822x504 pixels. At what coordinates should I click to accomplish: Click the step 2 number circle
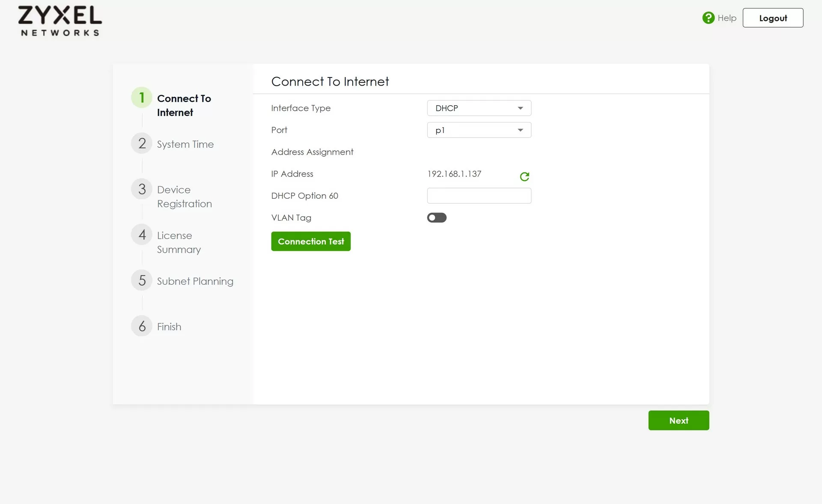pyautogui.click(x=142, y=143)
